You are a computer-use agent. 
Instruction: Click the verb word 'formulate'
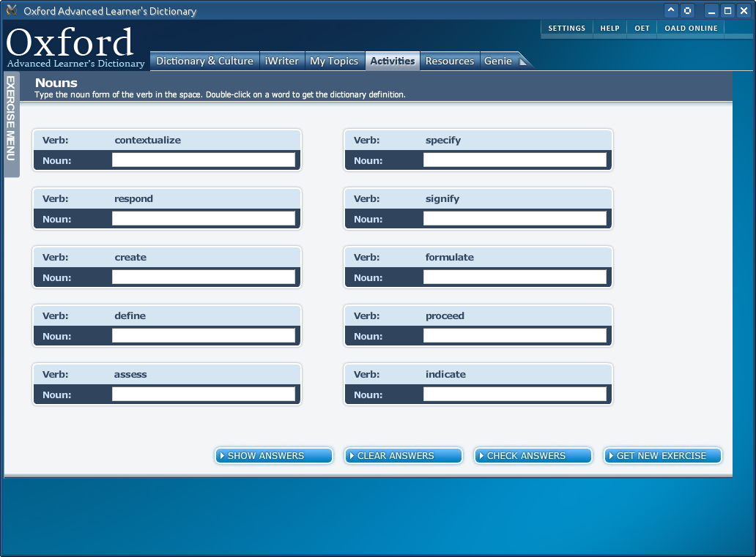tap(449, 258)
